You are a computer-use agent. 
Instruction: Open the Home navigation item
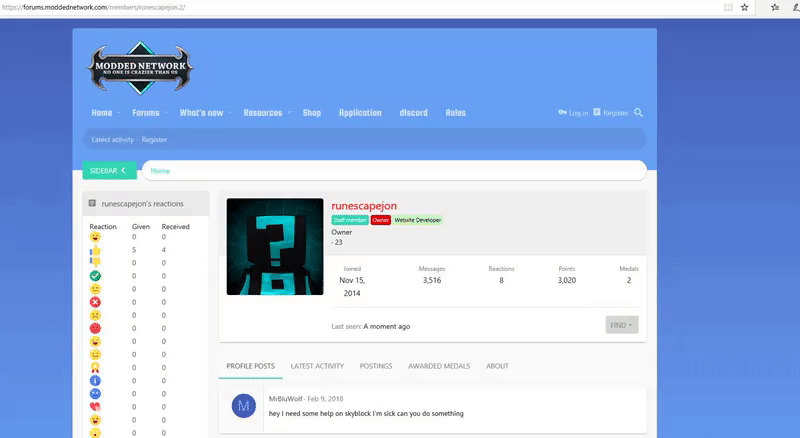[102, 113]
